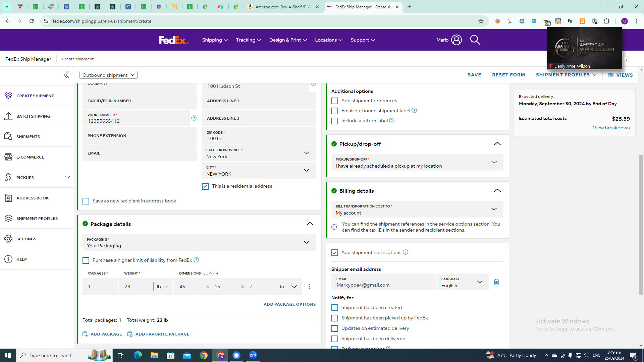
Task: Click the SAVE button
Action: pyautogui.click(x=474, y=75)
